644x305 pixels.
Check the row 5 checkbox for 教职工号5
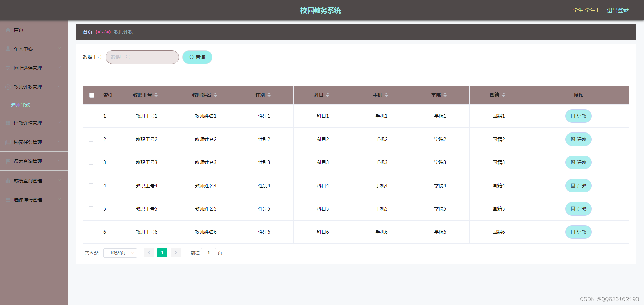pyautogui.click(x=91, y=209)
